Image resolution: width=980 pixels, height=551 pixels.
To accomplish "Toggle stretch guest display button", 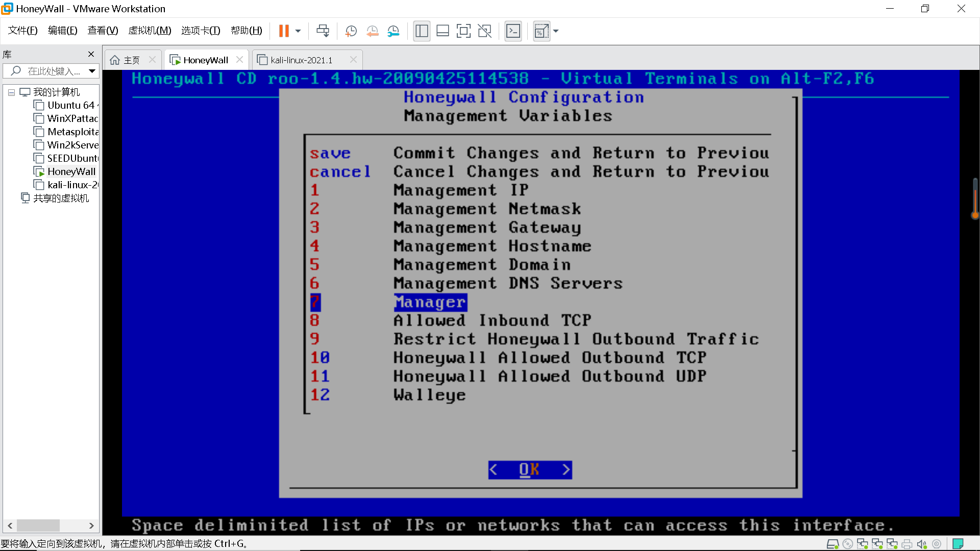I will 541,31.
